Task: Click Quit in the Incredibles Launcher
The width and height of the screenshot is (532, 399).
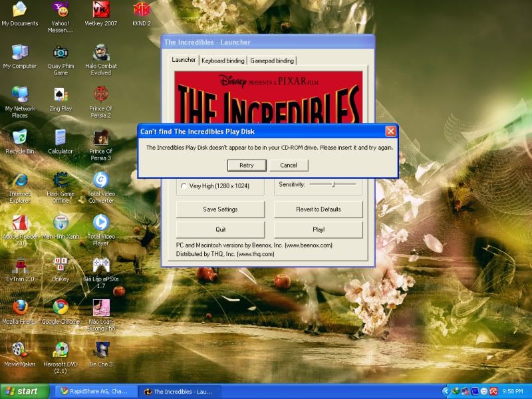Action: click(220, 229)
